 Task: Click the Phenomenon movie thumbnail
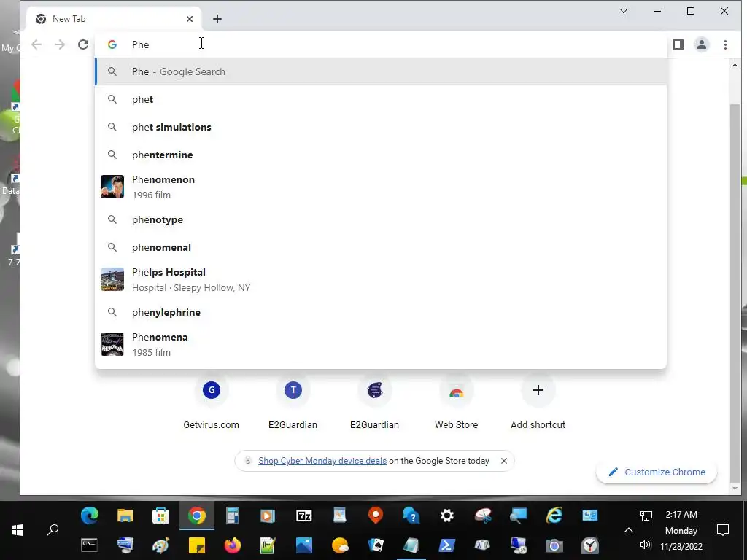pyautogui.click(x=112, y=187)
